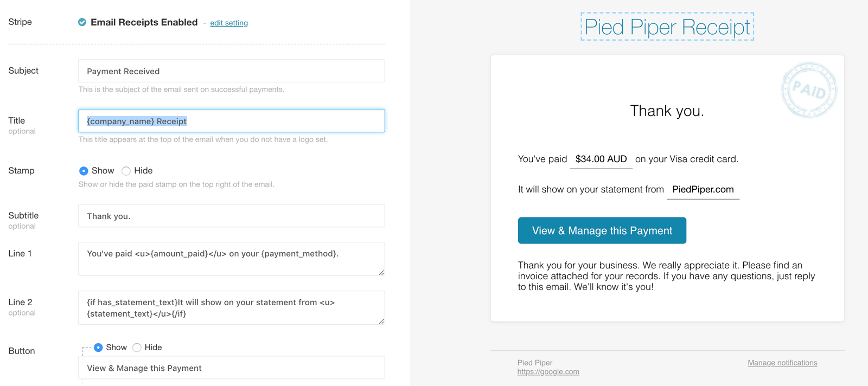Screen dimensions: 868x386
Task: Click the blue checkmark beside Email Receipts Enabled
Action: 82,22
